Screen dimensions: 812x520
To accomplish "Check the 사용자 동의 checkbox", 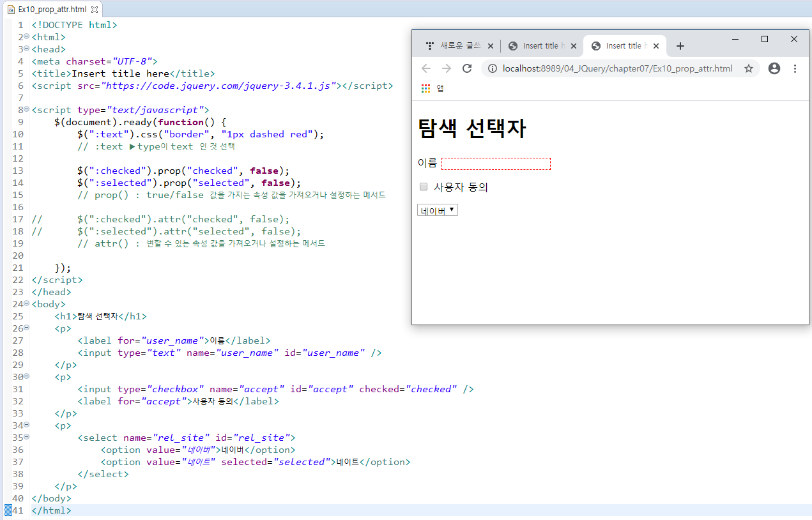I will click(423, 187).
